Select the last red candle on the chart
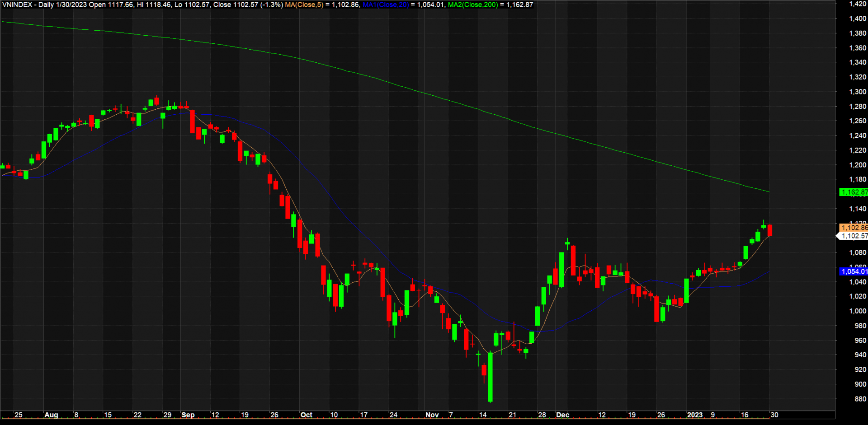 pyautogui.click(x=769, y=230)
